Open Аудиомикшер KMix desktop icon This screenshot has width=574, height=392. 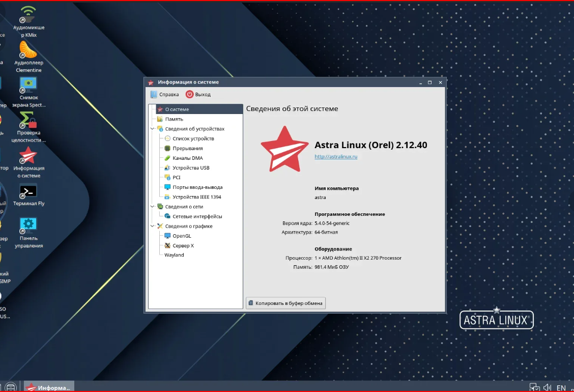click(28, 21)
